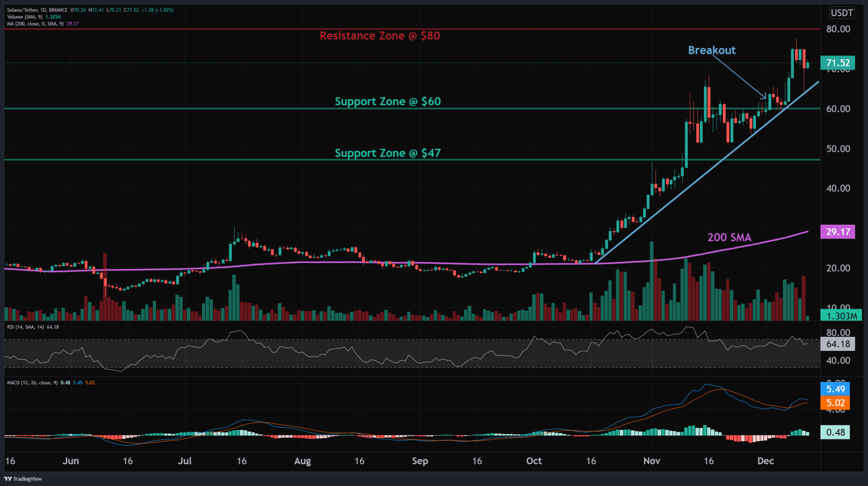Click the 29.17 purple SMA price label

click(x=838, y=232)
